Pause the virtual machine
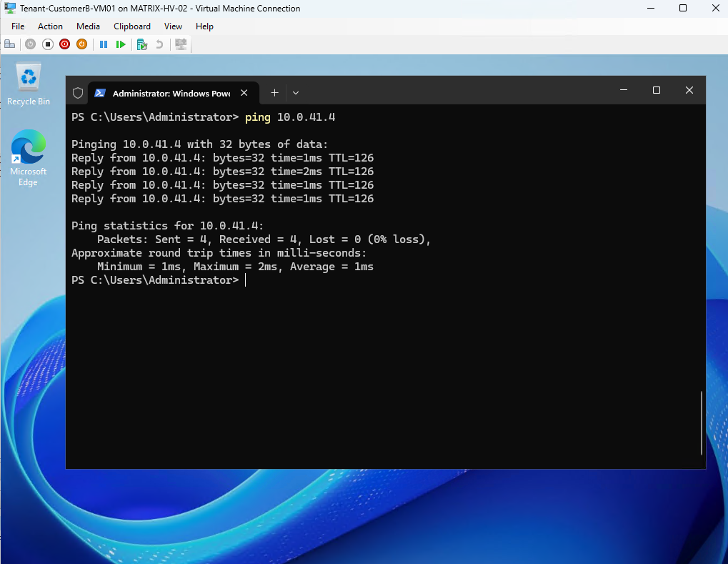The width and height of the screenshot is (728, 564). tap(104, 44)
